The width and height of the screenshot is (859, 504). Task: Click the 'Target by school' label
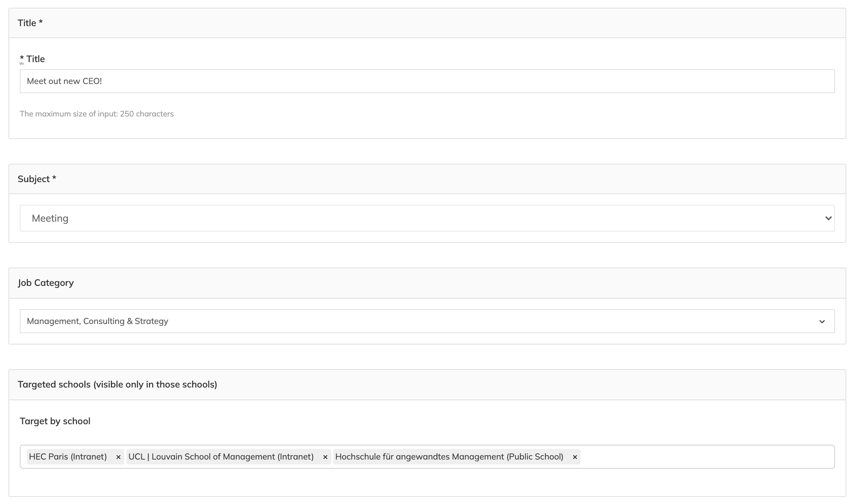pos(55,421)
